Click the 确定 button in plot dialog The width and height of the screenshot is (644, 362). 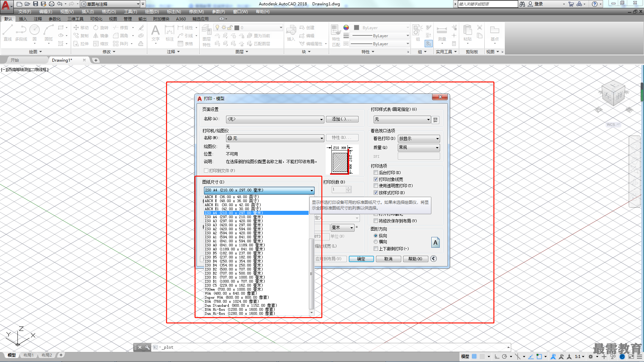coord(361,259)
